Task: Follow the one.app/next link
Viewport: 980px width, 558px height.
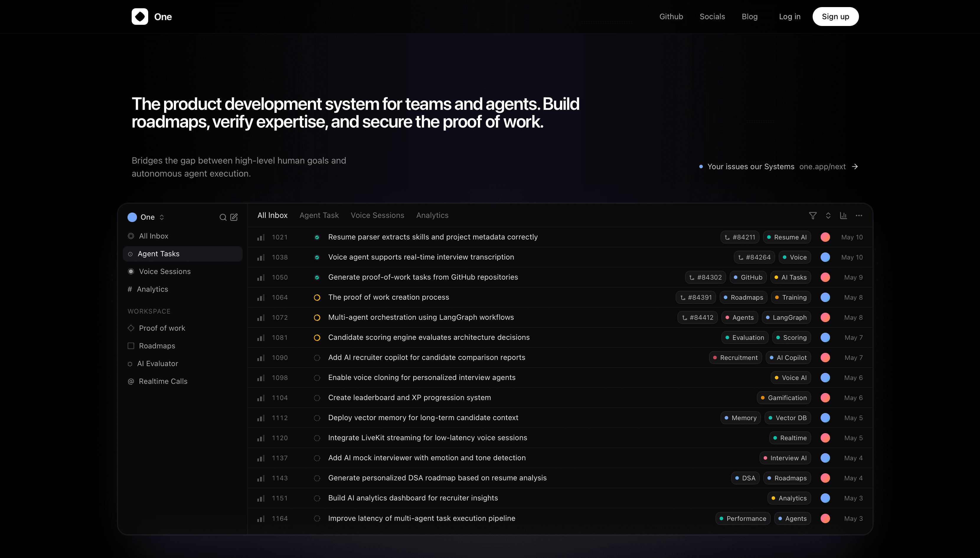Action: click(x=822, y=167)
